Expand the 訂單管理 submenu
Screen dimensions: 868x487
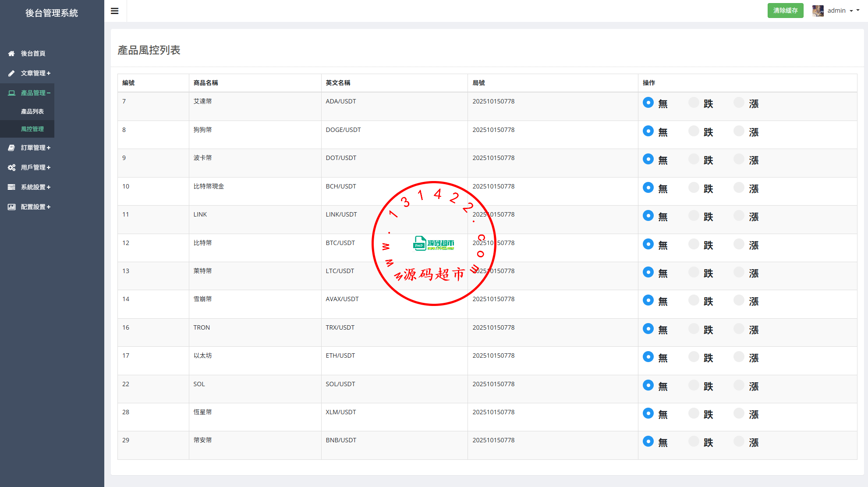tap(35, 148)
